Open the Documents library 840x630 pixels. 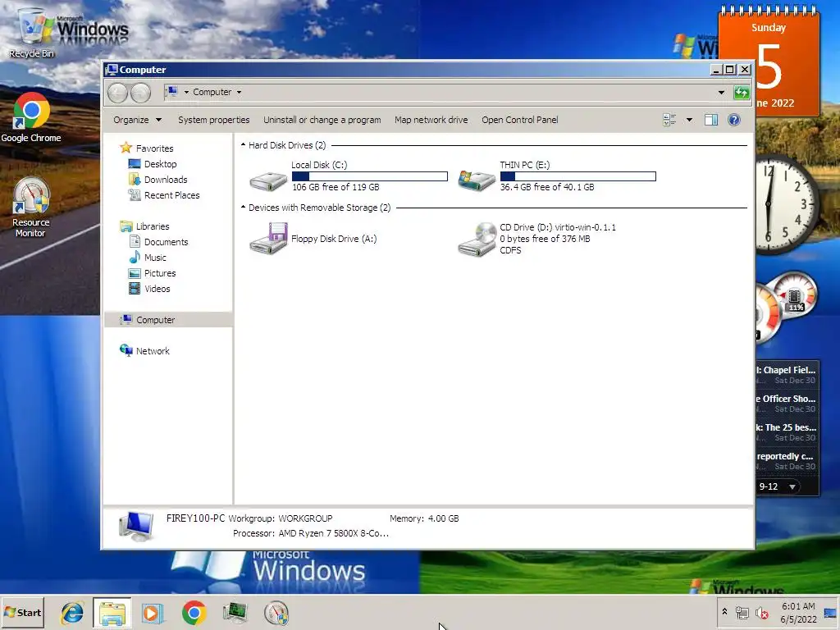point(166,242)
